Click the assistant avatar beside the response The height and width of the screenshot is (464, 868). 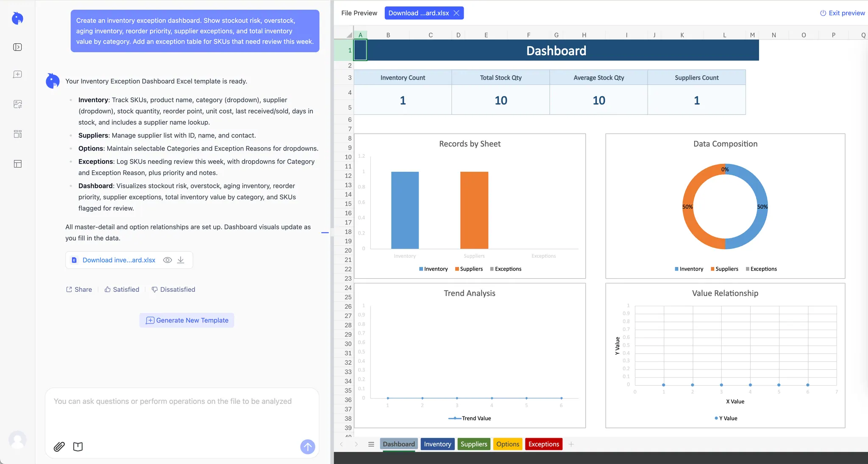pos(53,81)
